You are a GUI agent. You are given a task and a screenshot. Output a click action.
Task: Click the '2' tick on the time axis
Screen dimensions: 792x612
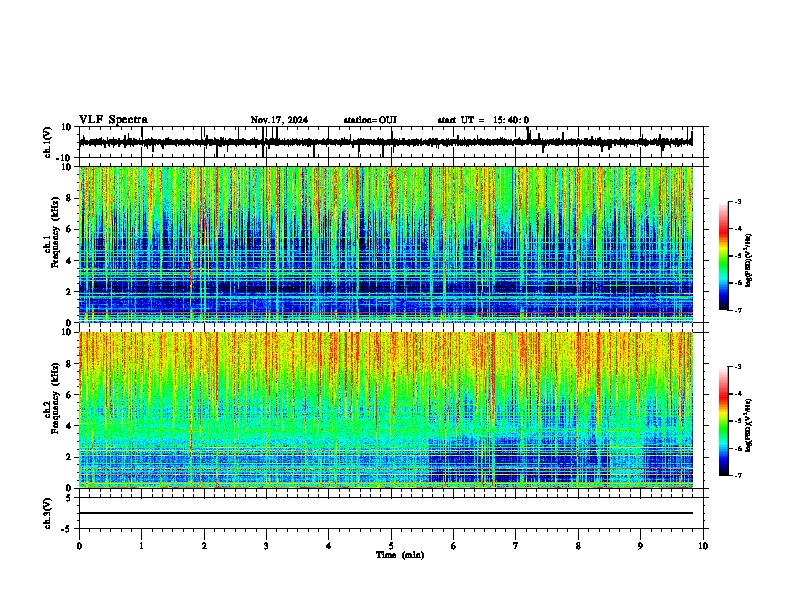[204, 546]
